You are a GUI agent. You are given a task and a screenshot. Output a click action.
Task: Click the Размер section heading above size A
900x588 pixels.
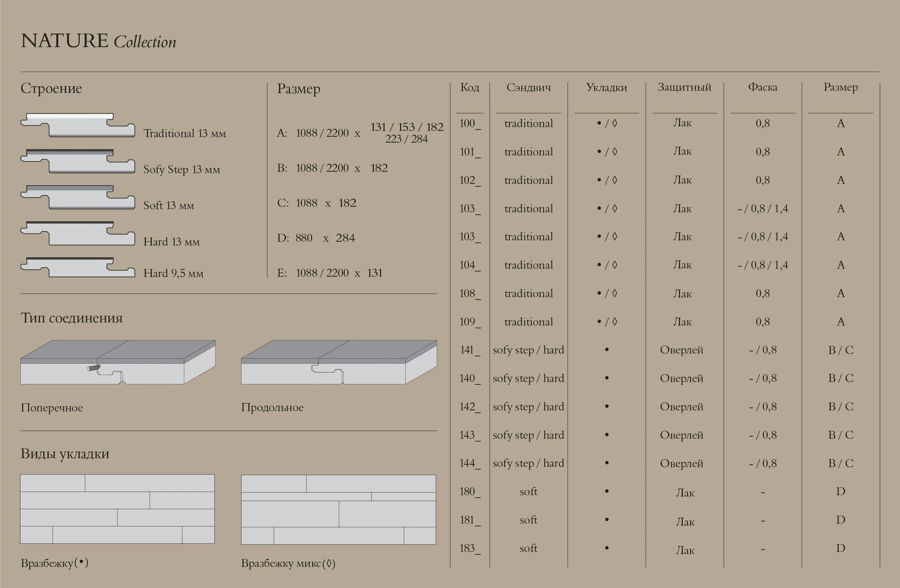tap(299, 89)
